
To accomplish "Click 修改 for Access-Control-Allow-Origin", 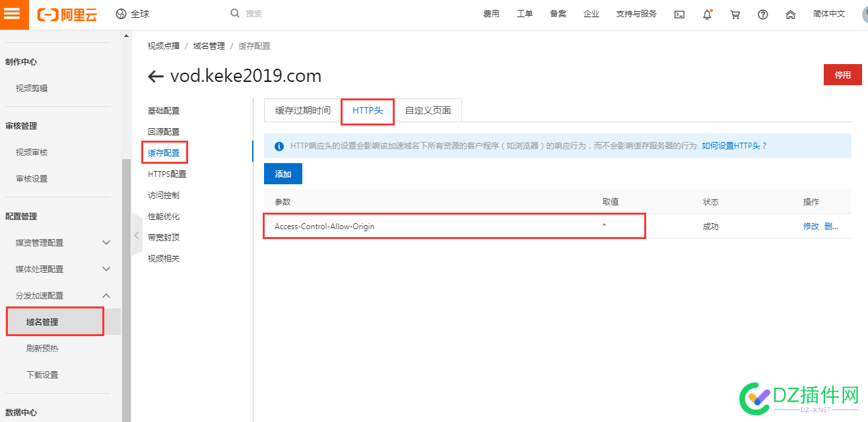I will click(x=811, y=227).
